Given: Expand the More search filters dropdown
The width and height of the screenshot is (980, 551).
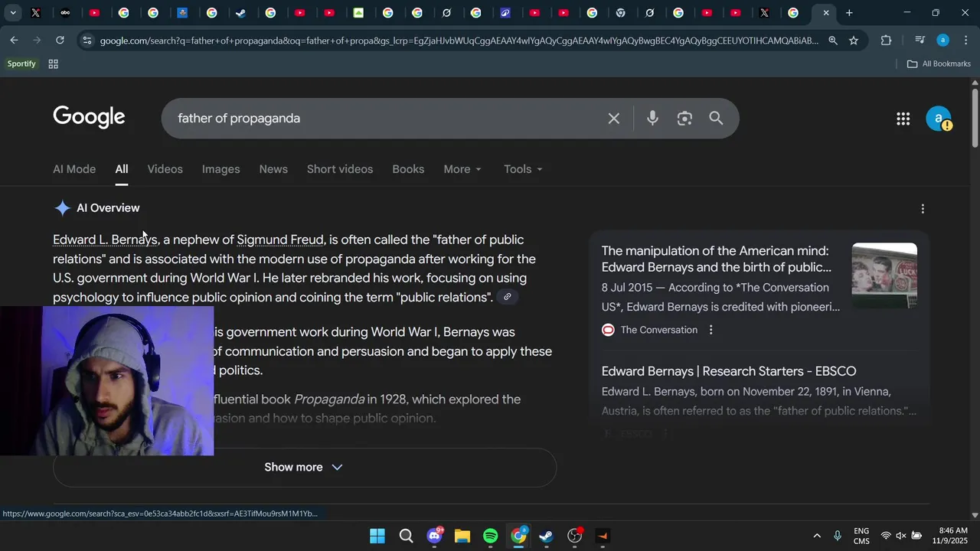Looking at the screenshot, I should click(462, 169).
